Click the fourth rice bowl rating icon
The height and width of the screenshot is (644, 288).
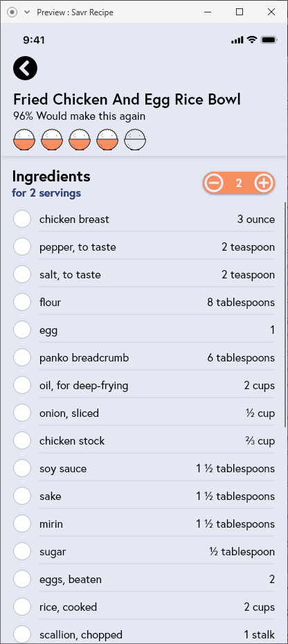click(x=107, y=140)
